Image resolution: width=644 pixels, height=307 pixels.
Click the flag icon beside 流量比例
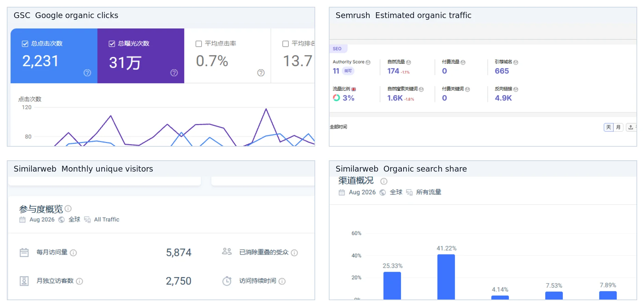[354, 89]
